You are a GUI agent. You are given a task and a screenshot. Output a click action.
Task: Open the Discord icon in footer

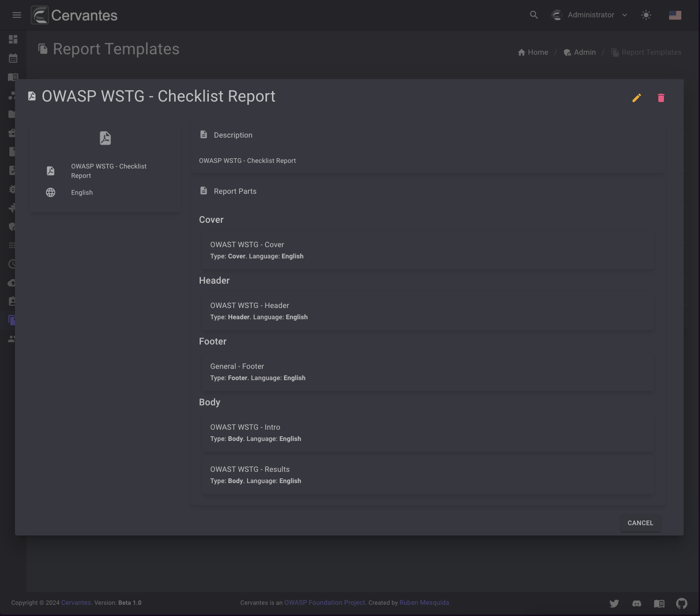(x=637, y=604)
